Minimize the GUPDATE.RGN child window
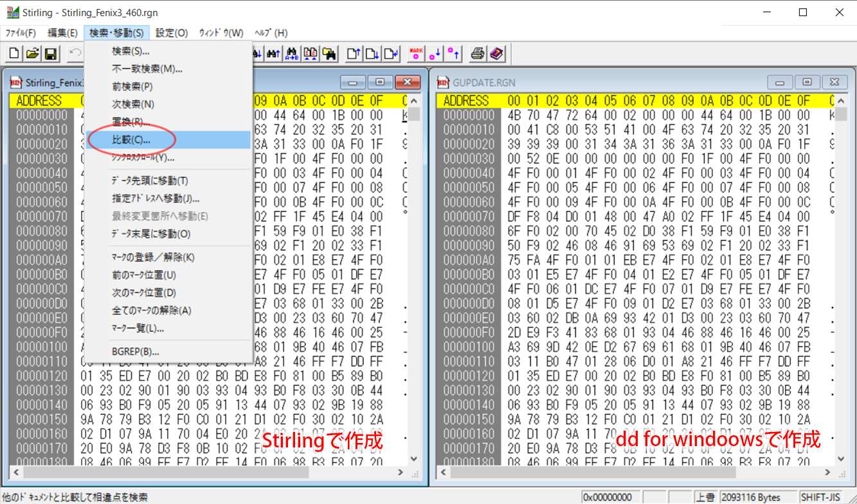 click(x=780, y=82)
